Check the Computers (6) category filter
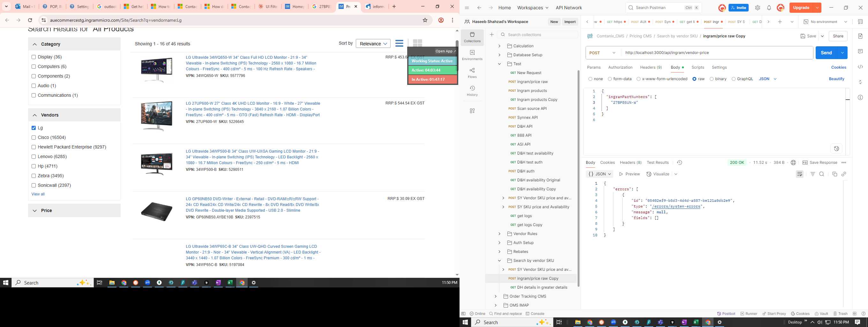Screen dimensions: 868x327 click(34, 67)
